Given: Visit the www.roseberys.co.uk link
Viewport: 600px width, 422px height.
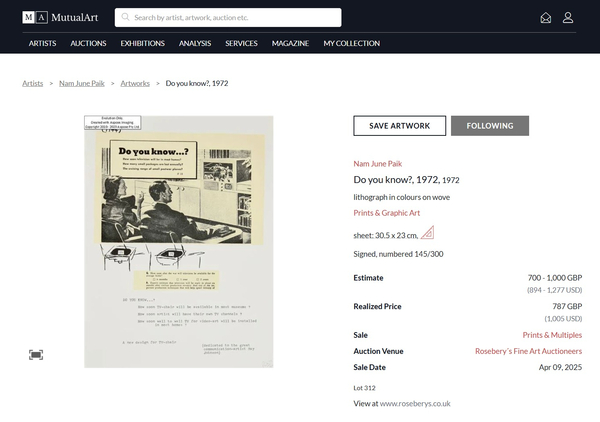Looking at the screenshot, I should tap(415, 404).
